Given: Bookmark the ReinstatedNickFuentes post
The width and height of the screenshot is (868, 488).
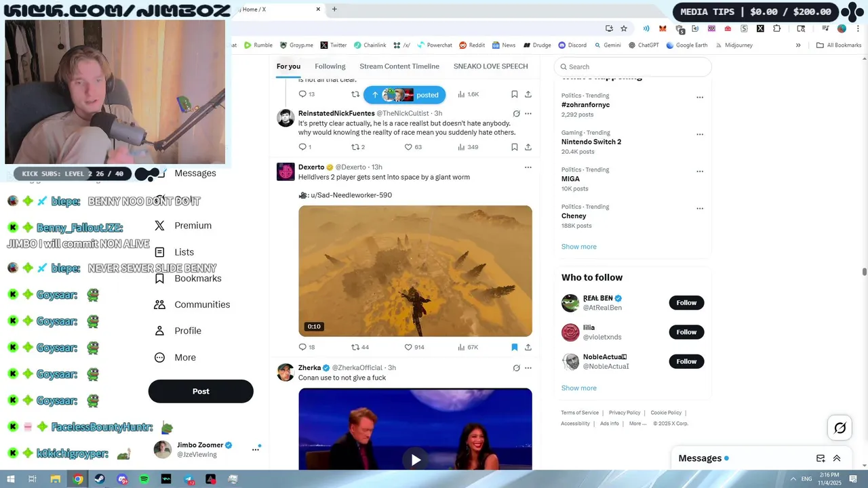Looking at the screenshot, I should click(x=515, y=147).
